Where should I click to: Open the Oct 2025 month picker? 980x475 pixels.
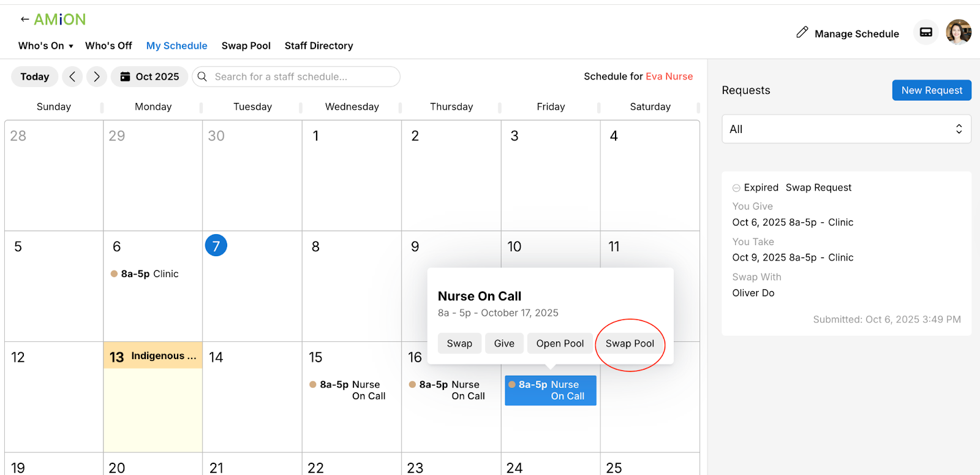tap(149, 77)
